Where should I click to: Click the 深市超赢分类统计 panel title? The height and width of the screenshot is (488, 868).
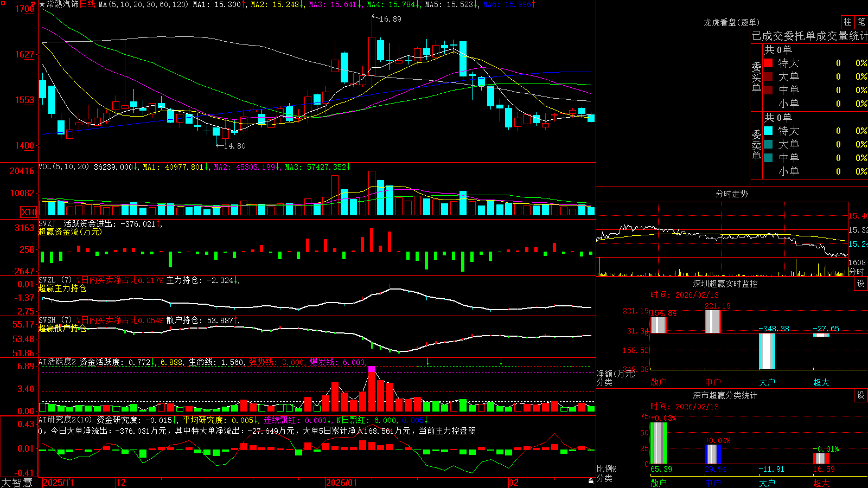(725, 395)
